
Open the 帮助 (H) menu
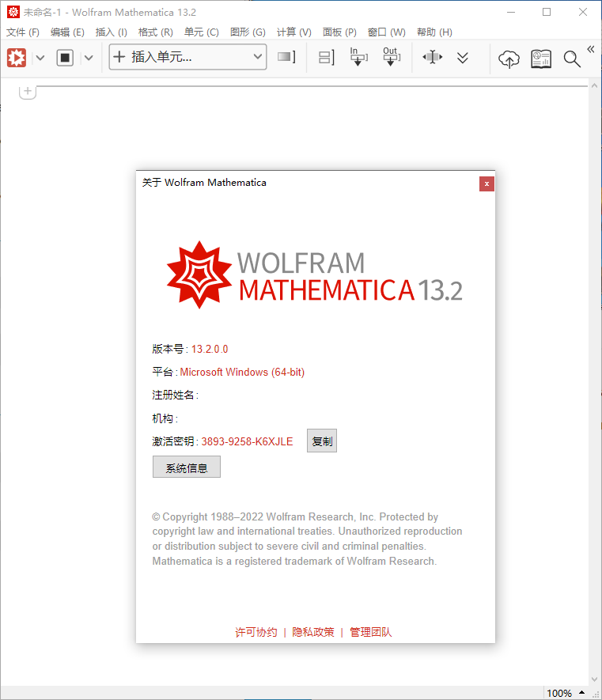434,32
